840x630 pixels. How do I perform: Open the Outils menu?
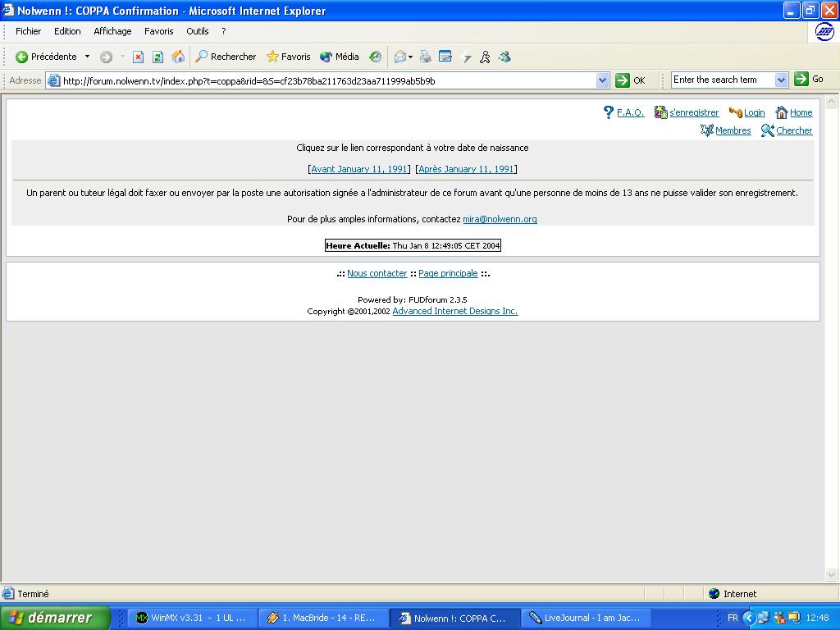(197, 31)
